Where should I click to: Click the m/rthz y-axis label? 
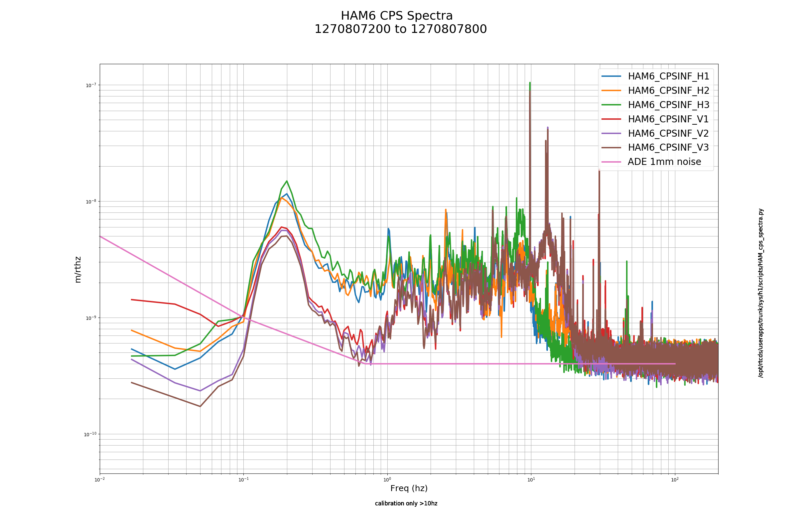[78, 270]
